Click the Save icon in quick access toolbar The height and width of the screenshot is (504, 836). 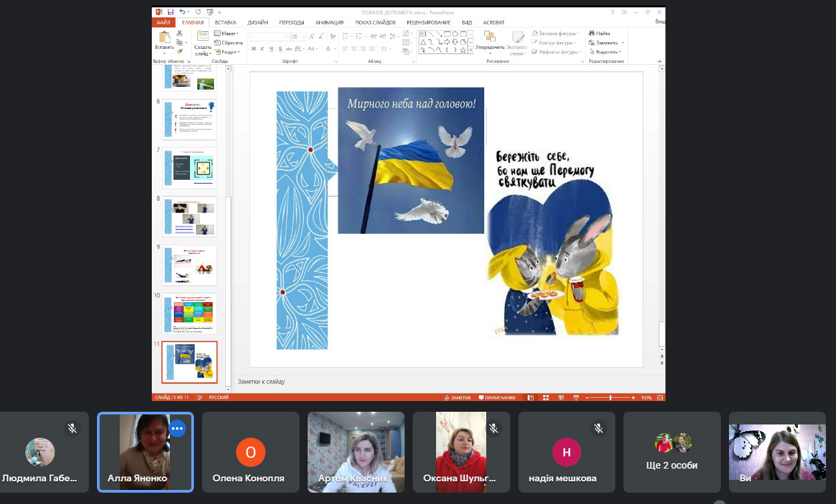[x=171, y=12]
